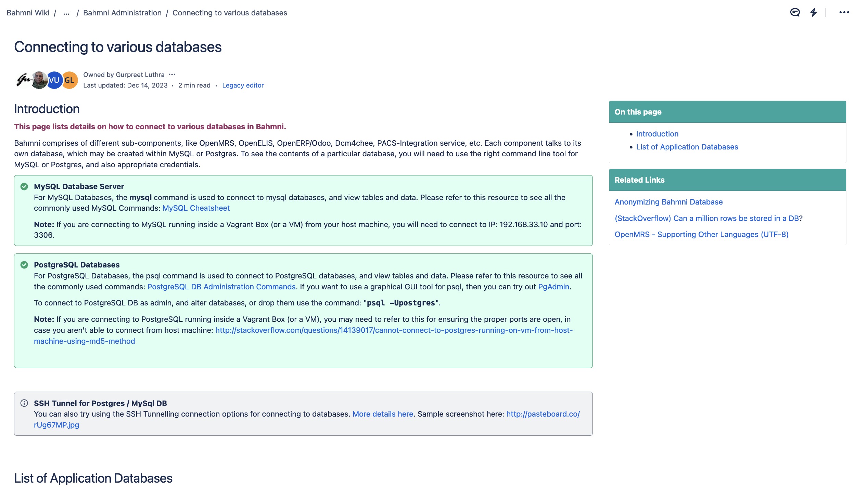The image size is (868, 498).
Task: Click the lightning bolt automation icon
Action: (814, 13)
